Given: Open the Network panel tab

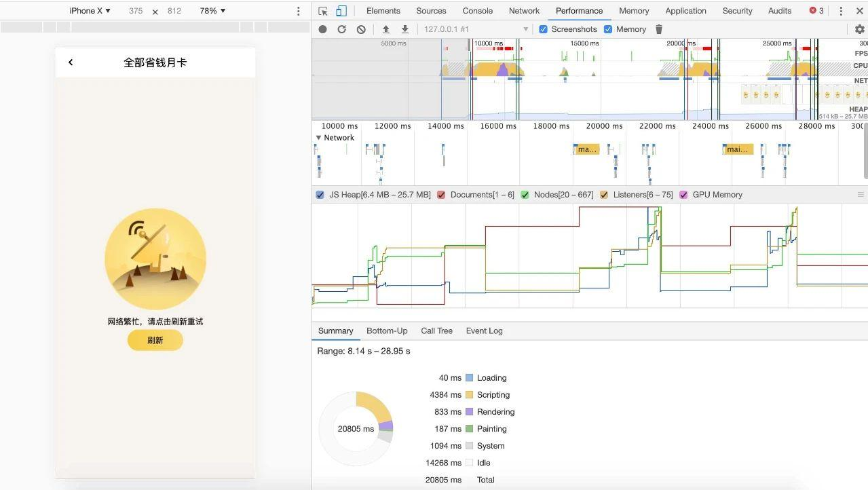Looking at the screenshot, I should [x=524, y=11].
